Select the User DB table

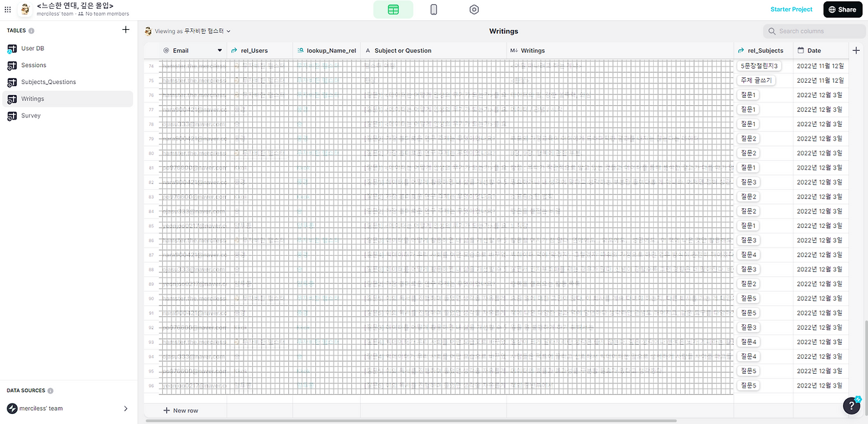66,49
